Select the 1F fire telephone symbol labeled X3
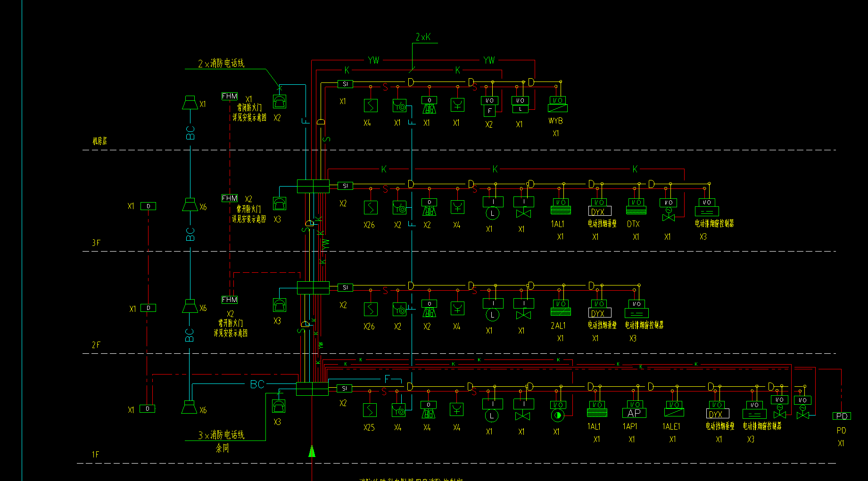The image size is (868, 481). point(279,406)
